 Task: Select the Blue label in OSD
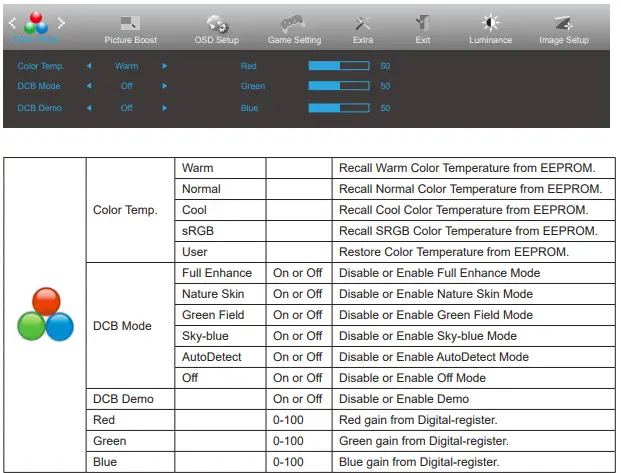[249, 108]
